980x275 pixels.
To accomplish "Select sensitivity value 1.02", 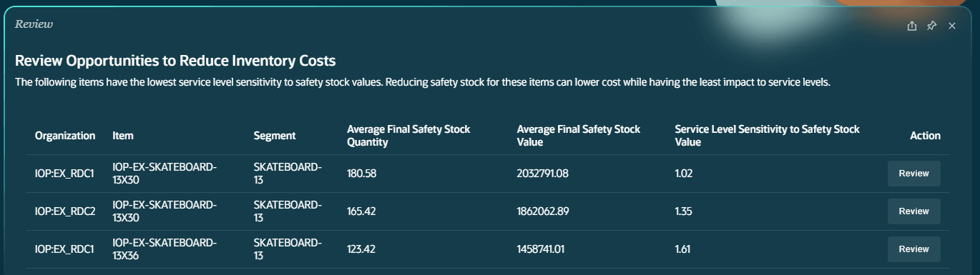I will point(684,174).
